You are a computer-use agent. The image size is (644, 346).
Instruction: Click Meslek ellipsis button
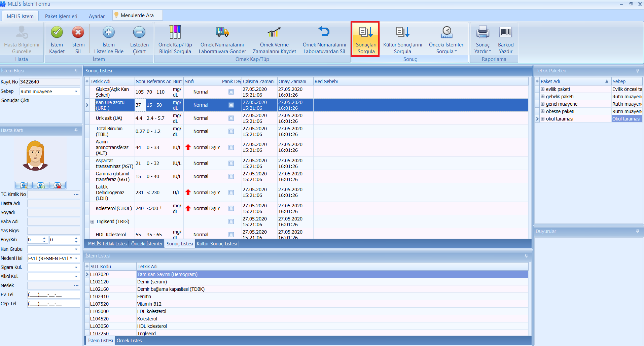click(x=76, y=285)
